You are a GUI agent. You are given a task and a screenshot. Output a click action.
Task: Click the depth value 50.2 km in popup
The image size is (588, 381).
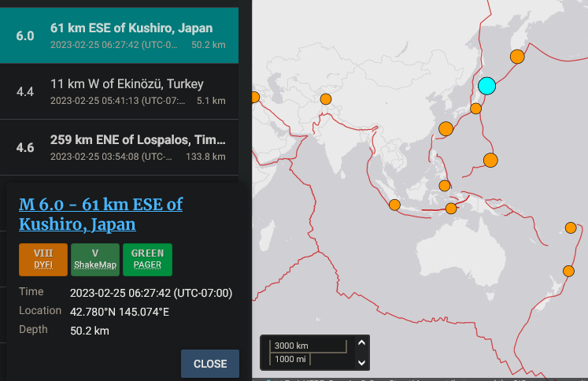pyautogui.click(x=90, y=331)
